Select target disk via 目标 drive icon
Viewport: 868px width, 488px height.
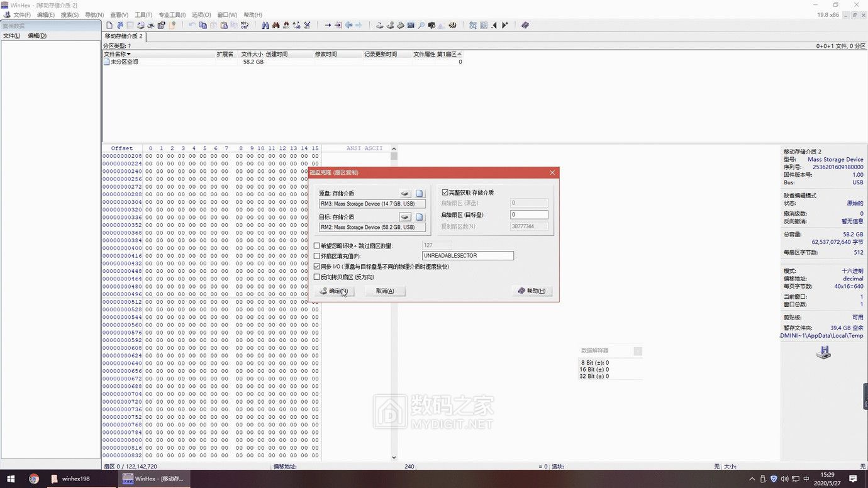[406, 217]
